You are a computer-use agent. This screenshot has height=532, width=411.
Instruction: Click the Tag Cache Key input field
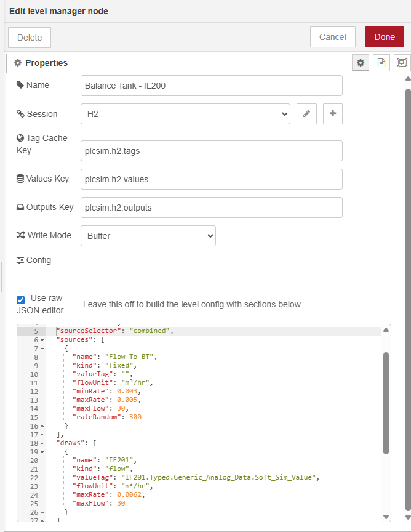(x=212, y=151)
